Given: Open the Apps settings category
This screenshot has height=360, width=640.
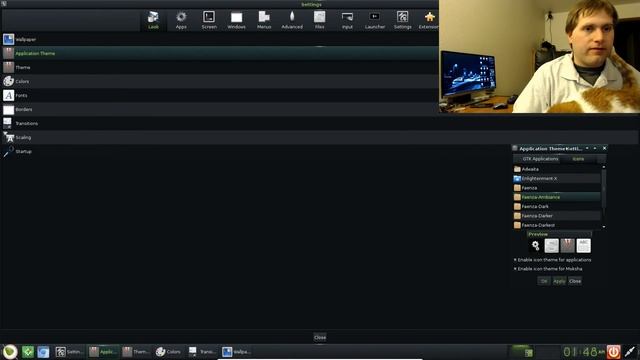Looking at the screenshot, I should [181, 20].
